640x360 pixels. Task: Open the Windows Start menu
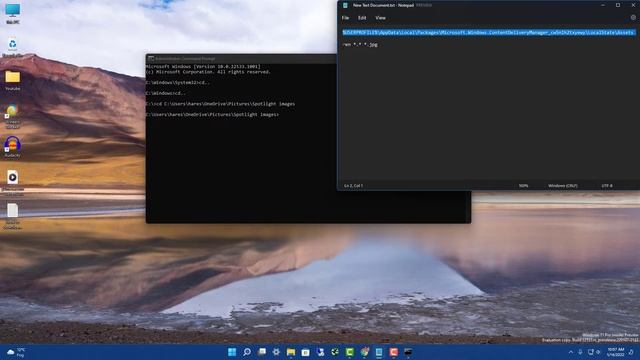[232, 352]
